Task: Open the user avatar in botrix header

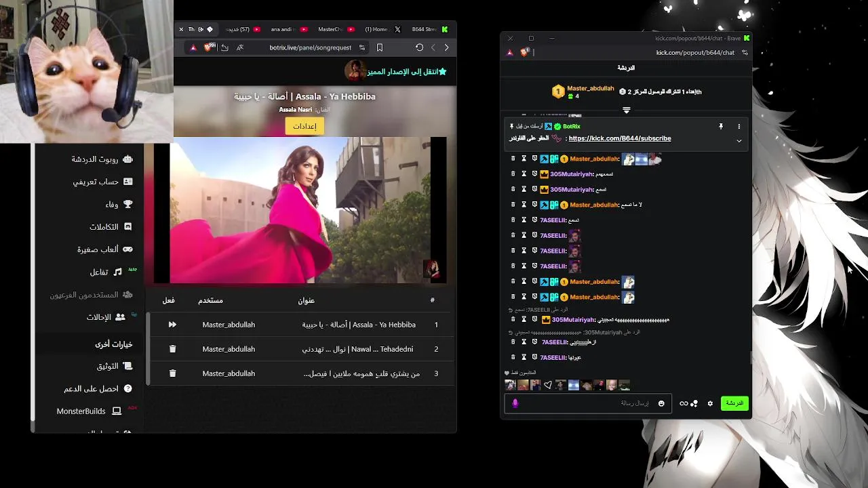Action: pyautogui.click(x=355, y=70)
